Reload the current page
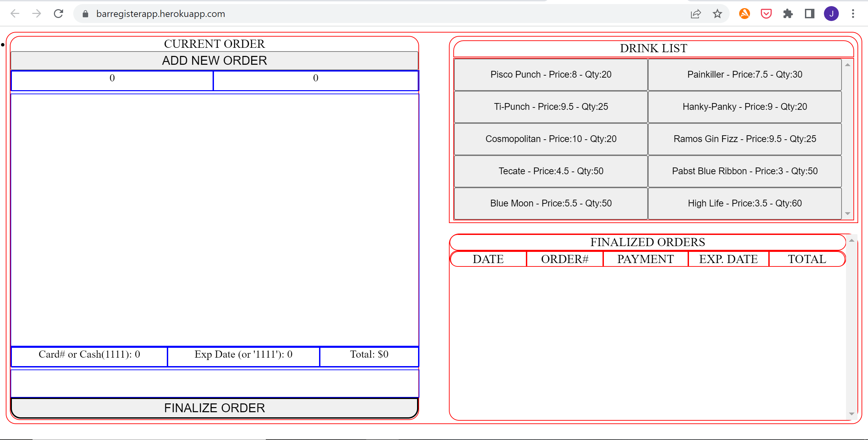Screen dimensions: 868x440 tap(58, 14)
